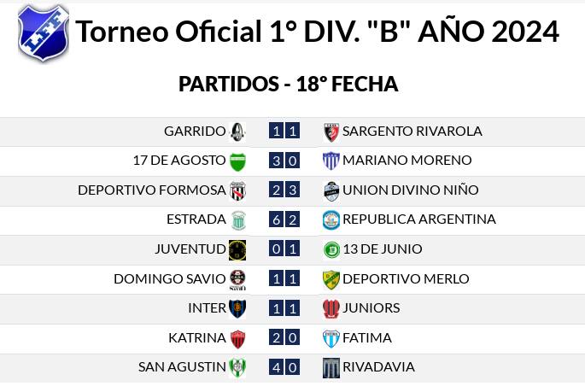Select the 13 de Junio green crest

point(331,249)
